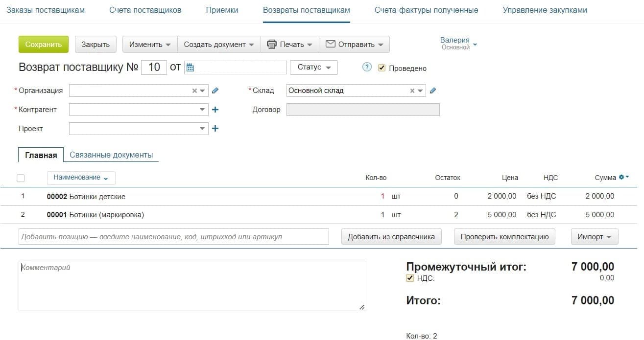Edit organization with the pencil icon

coord(215,91)
